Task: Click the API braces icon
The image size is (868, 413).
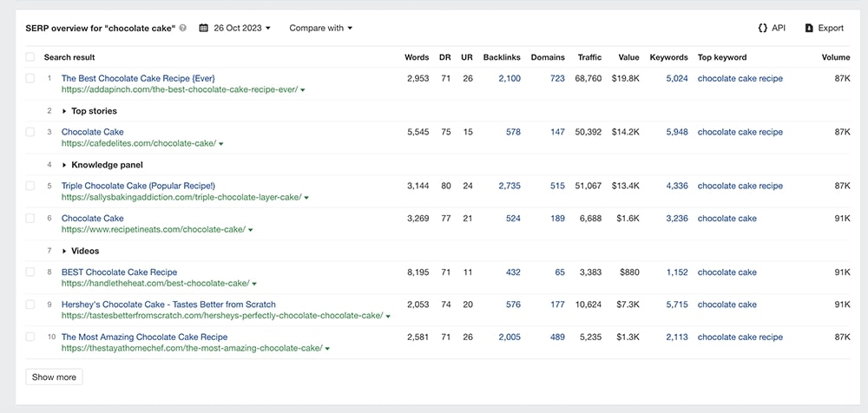Action: (762, 28)
